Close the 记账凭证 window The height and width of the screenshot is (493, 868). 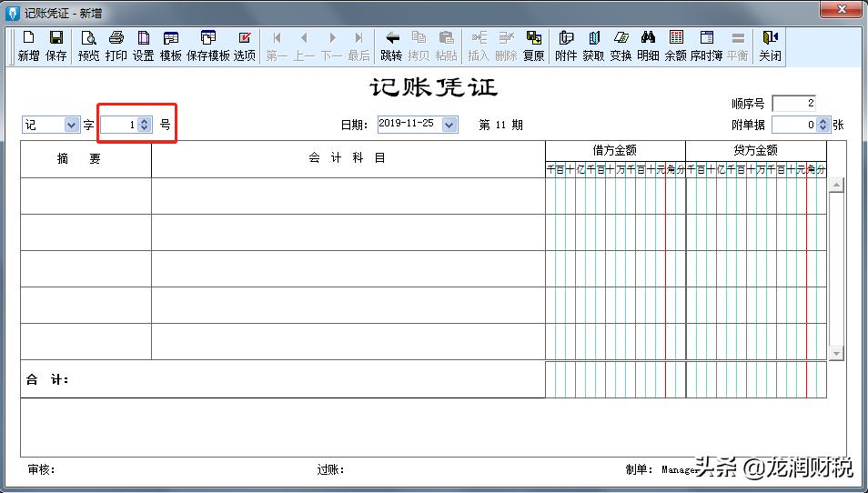tap(842, 9)
